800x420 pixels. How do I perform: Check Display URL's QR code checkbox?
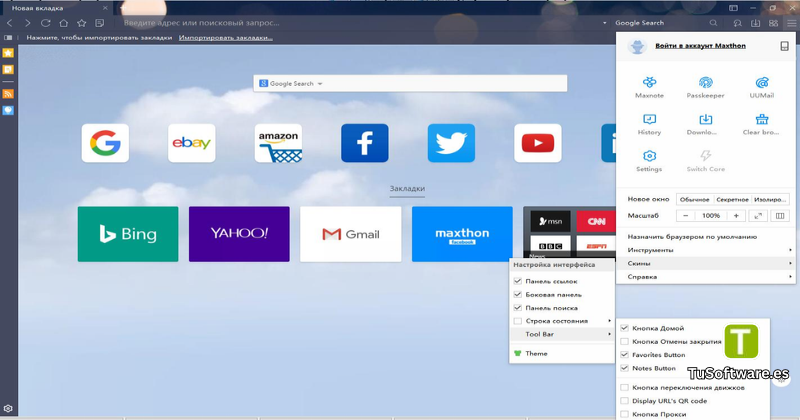[x=624, y=401]
